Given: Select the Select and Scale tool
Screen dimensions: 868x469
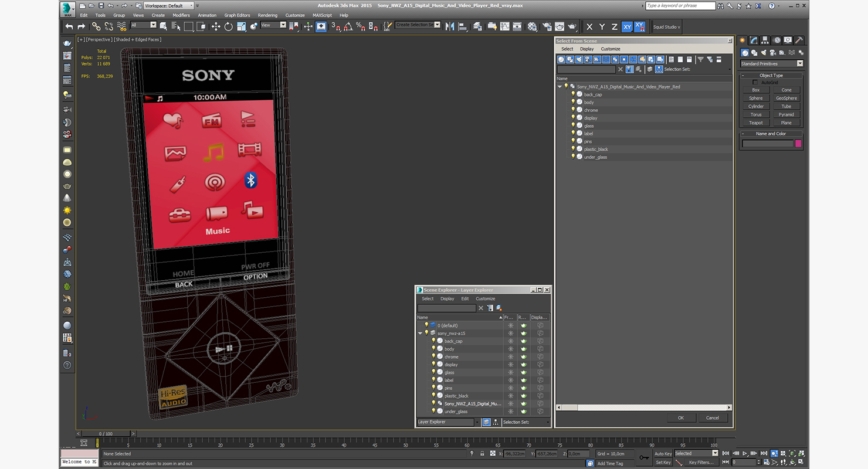Looking at the screenshot, I should (x=240, y=26).
